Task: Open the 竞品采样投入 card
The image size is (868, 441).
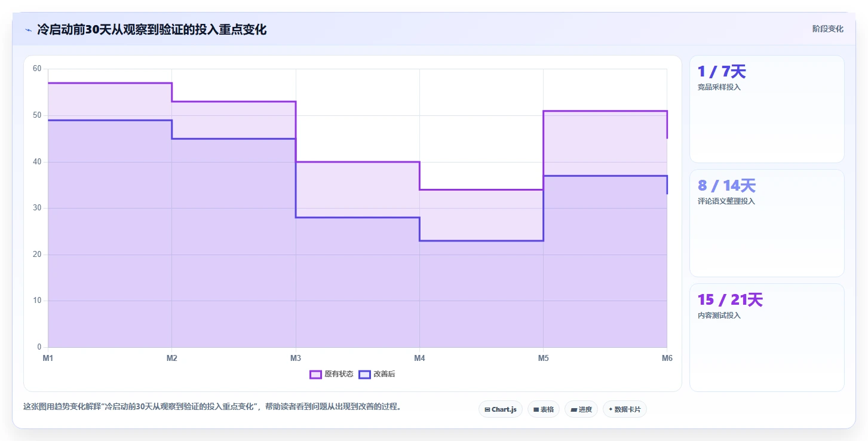Action: (767, 109)
